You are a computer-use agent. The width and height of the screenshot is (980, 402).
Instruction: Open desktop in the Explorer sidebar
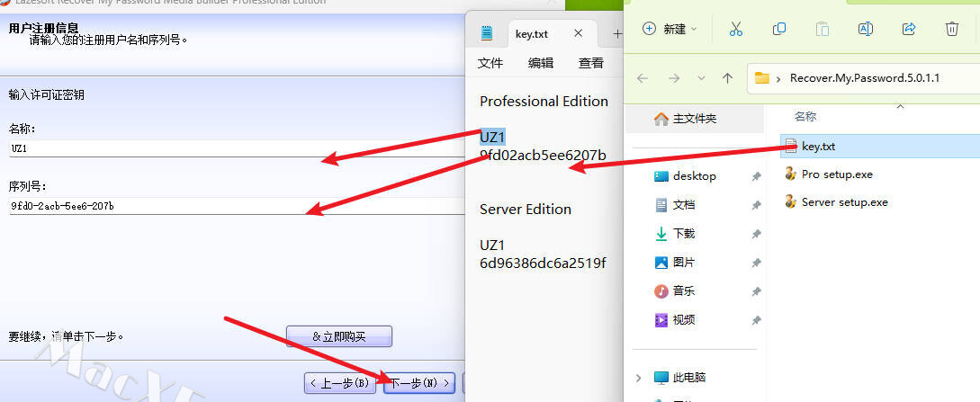coord(695,176)
